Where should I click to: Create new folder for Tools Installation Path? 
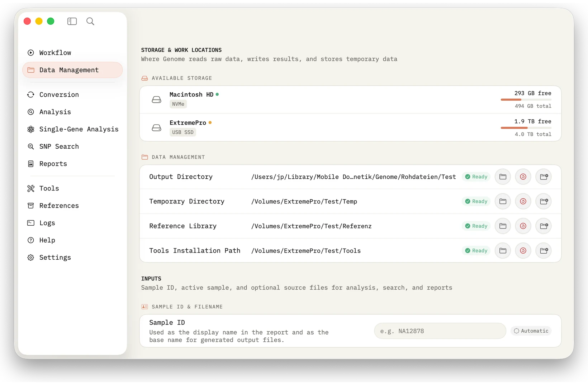[x=544, y=251]
